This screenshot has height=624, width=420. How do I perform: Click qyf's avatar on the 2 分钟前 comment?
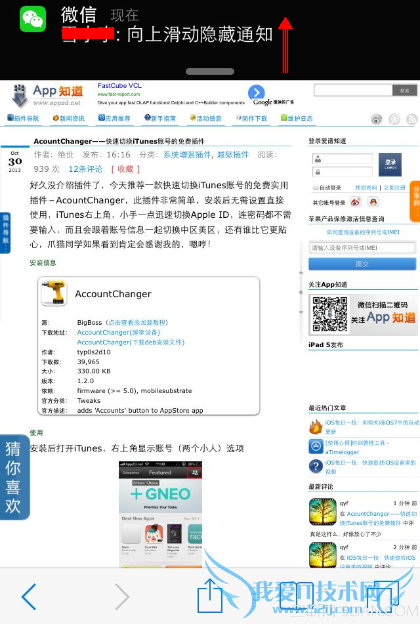323,555
